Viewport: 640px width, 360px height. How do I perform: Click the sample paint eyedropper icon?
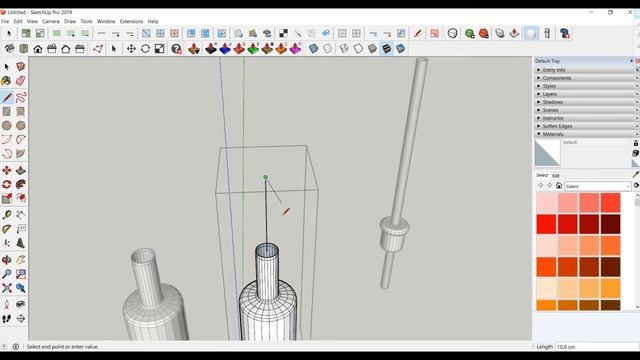(x=636, y=175)
